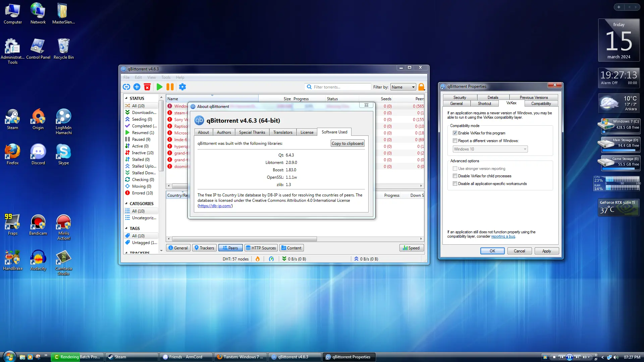Select Paused (9) status filter

[141, 139]
